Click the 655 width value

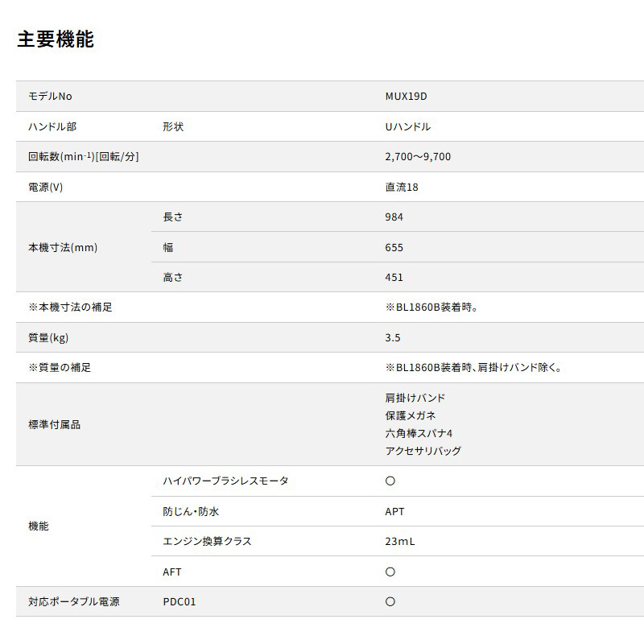point(394,247)
